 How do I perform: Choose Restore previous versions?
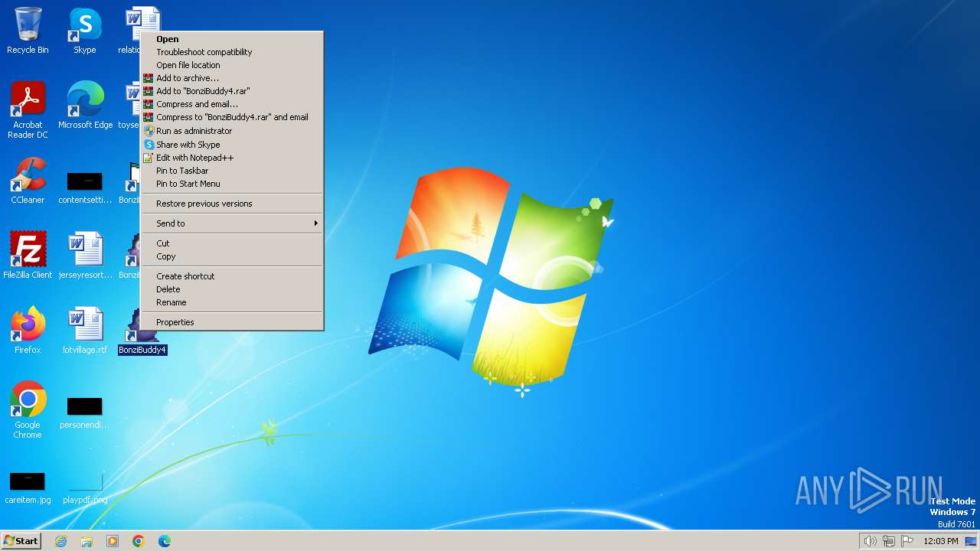(232, 204)
